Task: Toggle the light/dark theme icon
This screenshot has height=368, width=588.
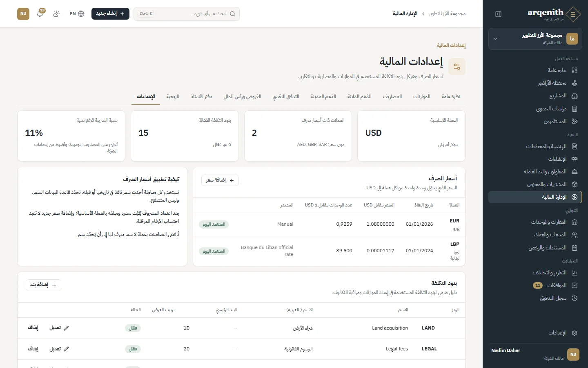Action: (56, 13)
